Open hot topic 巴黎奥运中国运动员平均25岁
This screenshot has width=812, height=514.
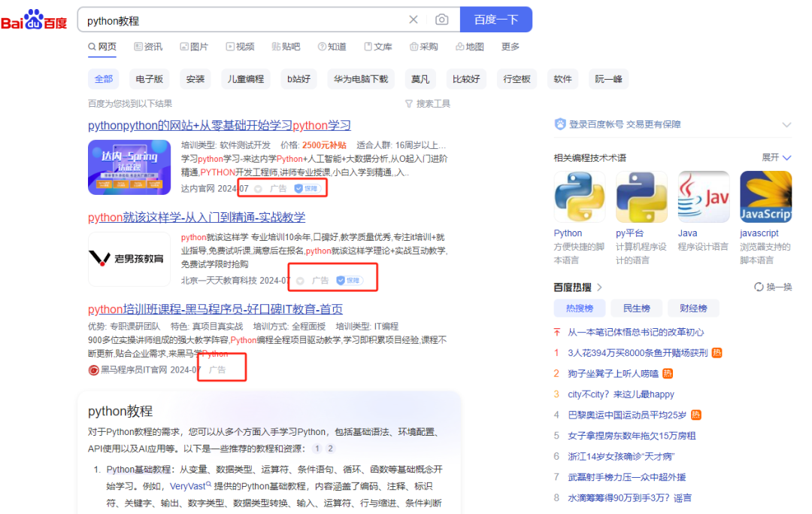pos(626,415)
